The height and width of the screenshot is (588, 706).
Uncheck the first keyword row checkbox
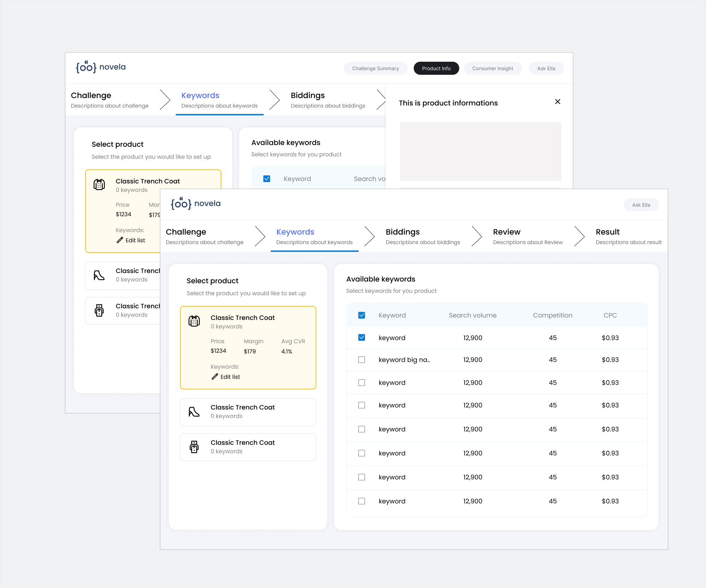tap(361, 338)
